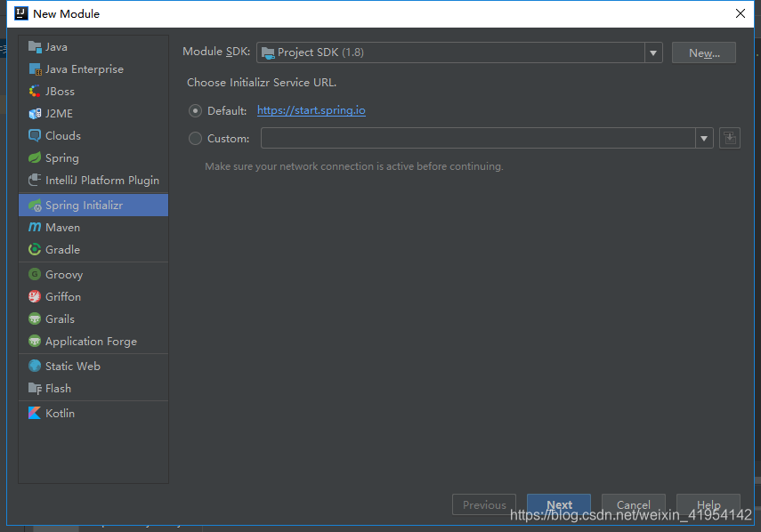Screen dimensions: 761x532
Task: Close the New Module dialog
Action: [741, 13]
